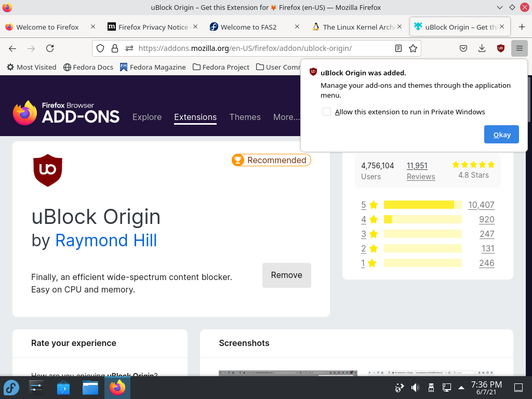Viewport: 532px width, 399px height.
Task: Open the Most Visited bookmarks
Action: coord(32,67)
